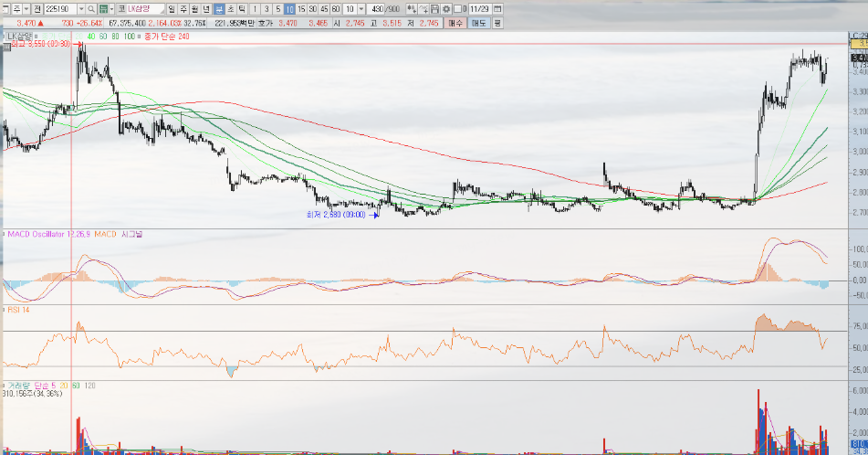Click the LK삼양 legend label on the chart
This screenshot has width=868, height=455.
[x=19, y=36]
